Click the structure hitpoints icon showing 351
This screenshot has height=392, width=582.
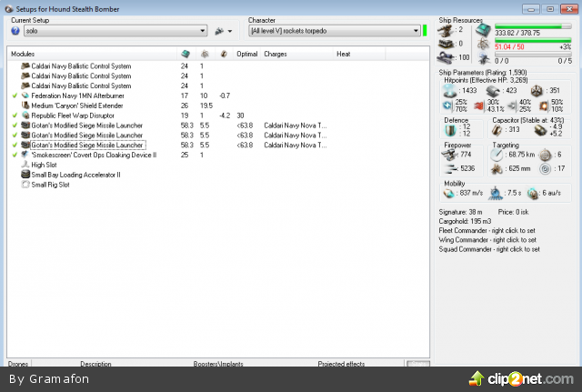[537, 91]
